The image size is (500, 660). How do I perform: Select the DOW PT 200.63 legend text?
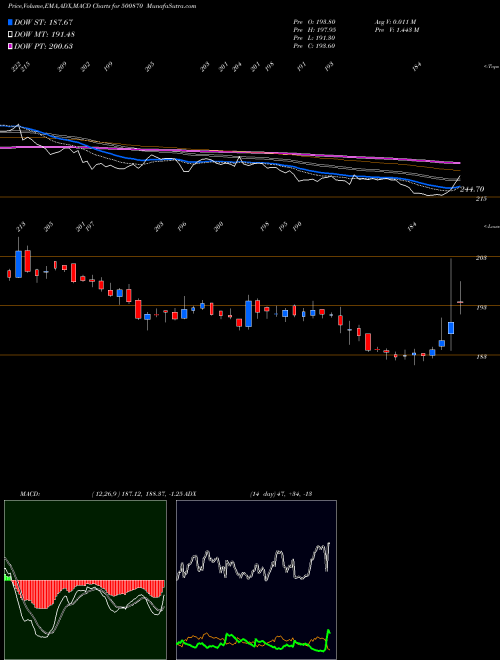43,46
